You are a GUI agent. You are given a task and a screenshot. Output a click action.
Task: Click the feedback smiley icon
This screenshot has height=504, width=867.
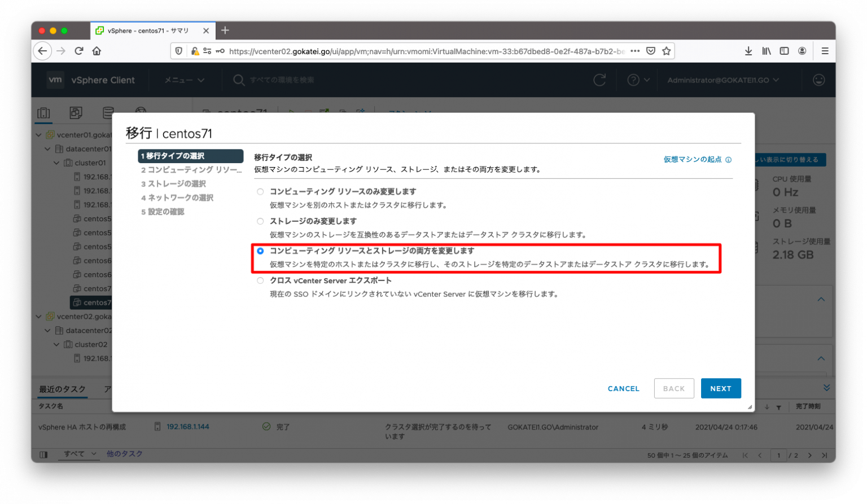point(820,80)
